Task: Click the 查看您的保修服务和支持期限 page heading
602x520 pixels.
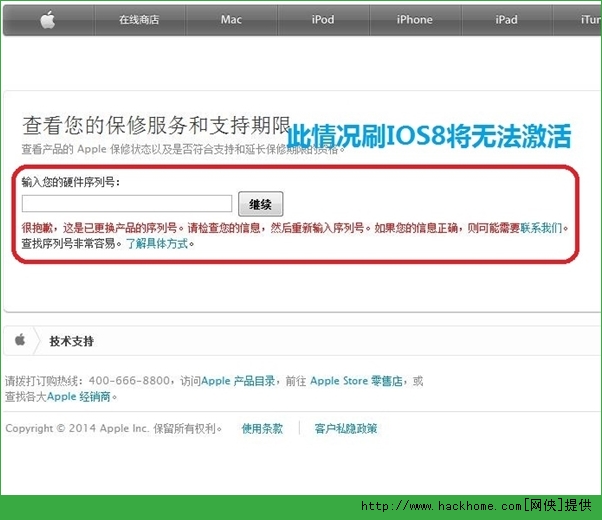Action: [152, 127]
